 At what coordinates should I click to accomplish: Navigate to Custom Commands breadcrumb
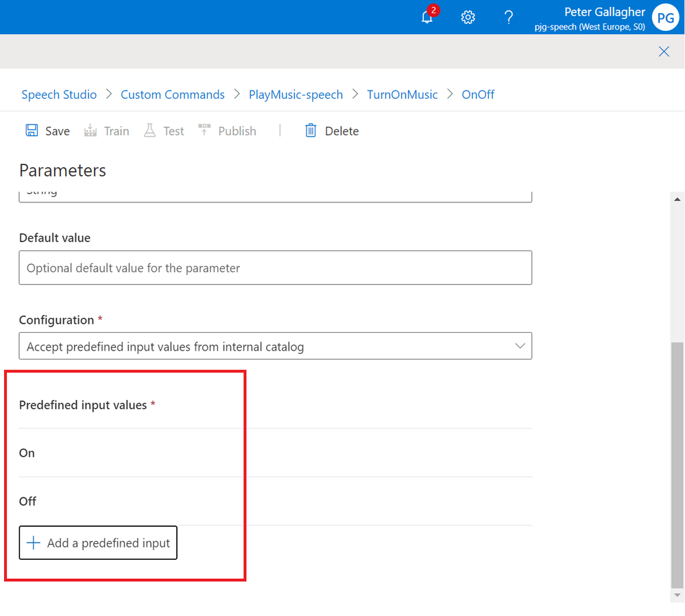click(173, 95)
